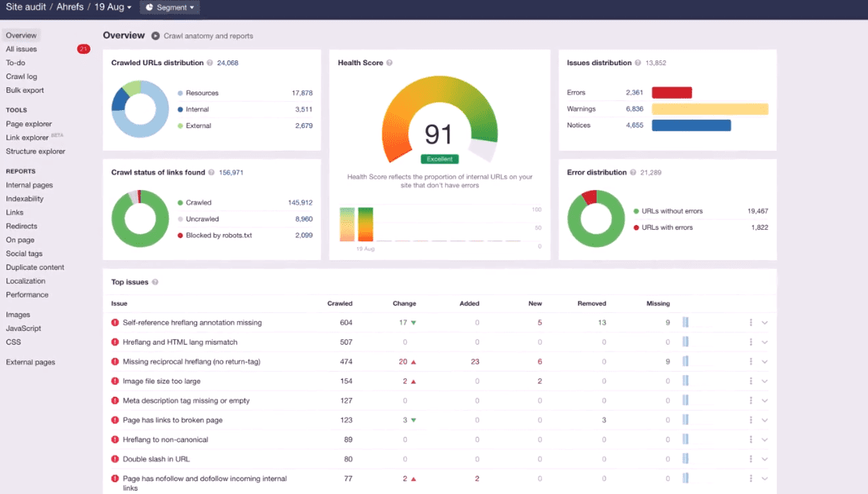Open the 156,971 links found count

(231, 173)
